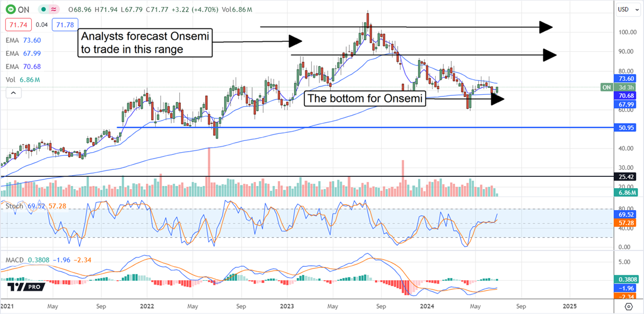Screen dimensions: 644x314
Task: Click the 0.04 spread value
Action: click(42, 25)
